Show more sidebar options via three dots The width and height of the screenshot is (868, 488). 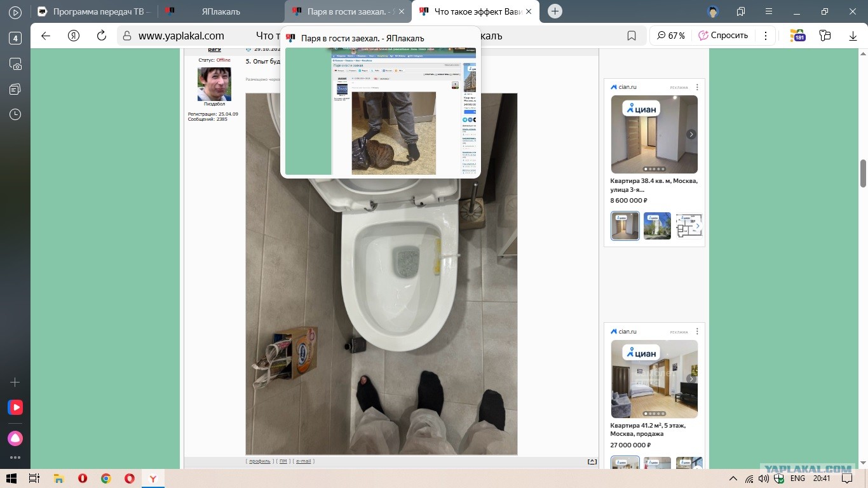pyautogui.click(x=15, y=457)
